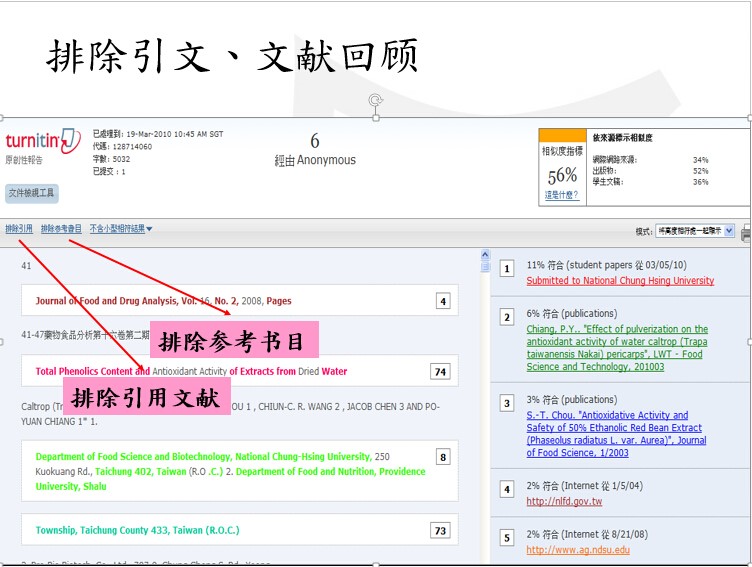Viewport: 752px width, 567px height.
Task: Click the rotate handle above the screenshot
Action: [x=376, y=100]
